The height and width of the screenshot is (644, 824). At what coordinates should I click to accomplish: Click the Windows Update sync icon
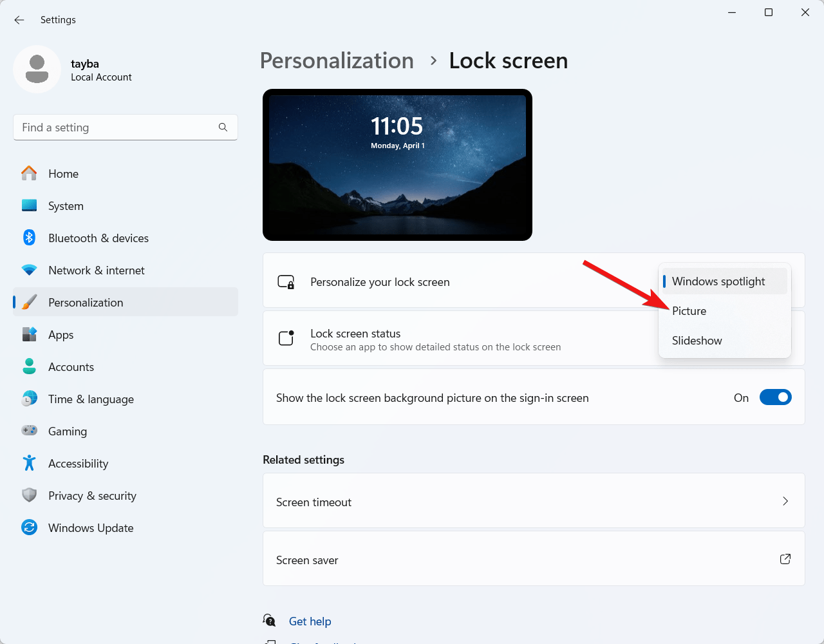[29, 527]
